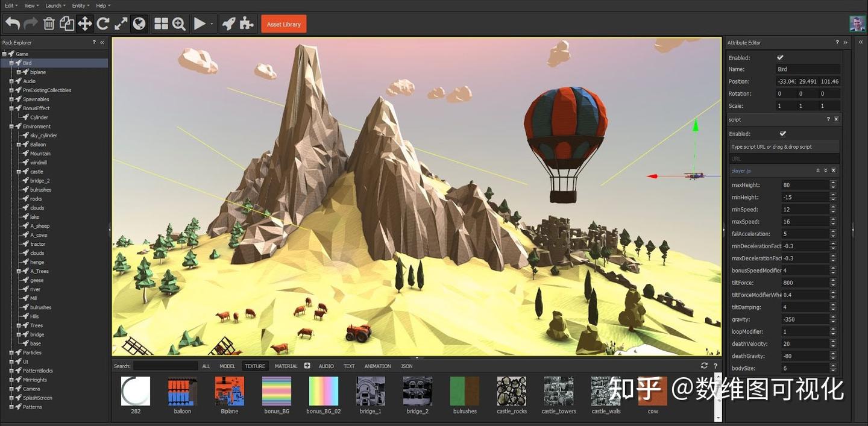868x426 pixels.
Task: Click the Delete entity trash icon
Action: click(x=49, y=23)
